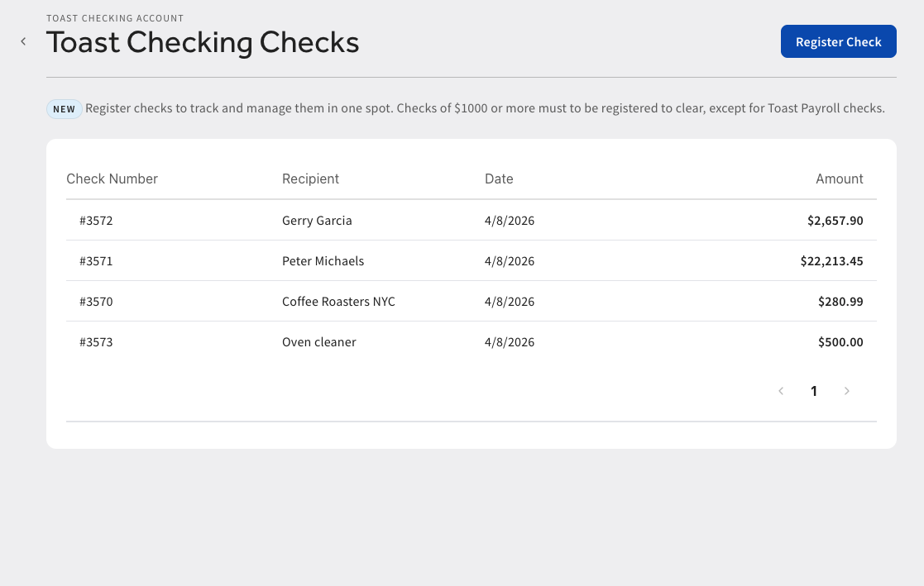This screenshot has width=924, height=586.
Task: Open check #3572 row
Action: pyautogui.click(x=472, y=220)
